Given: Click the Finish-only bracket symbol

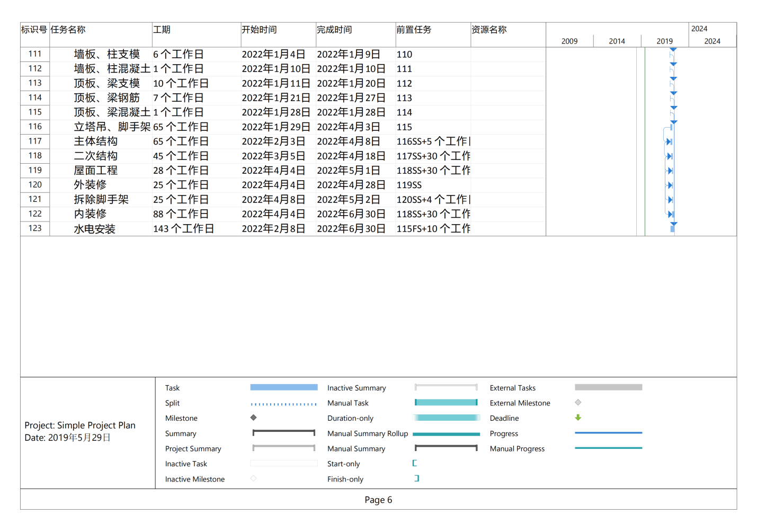Looking at the screenshot, I should pyautogui.click(x=416, y=478).
